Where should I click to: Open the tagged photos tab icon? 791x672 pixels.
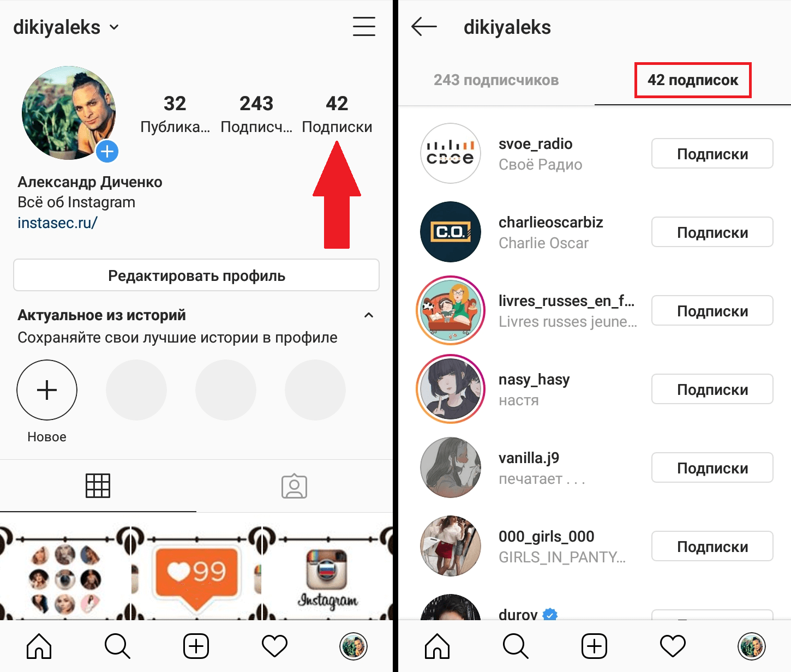pos(294,485)
